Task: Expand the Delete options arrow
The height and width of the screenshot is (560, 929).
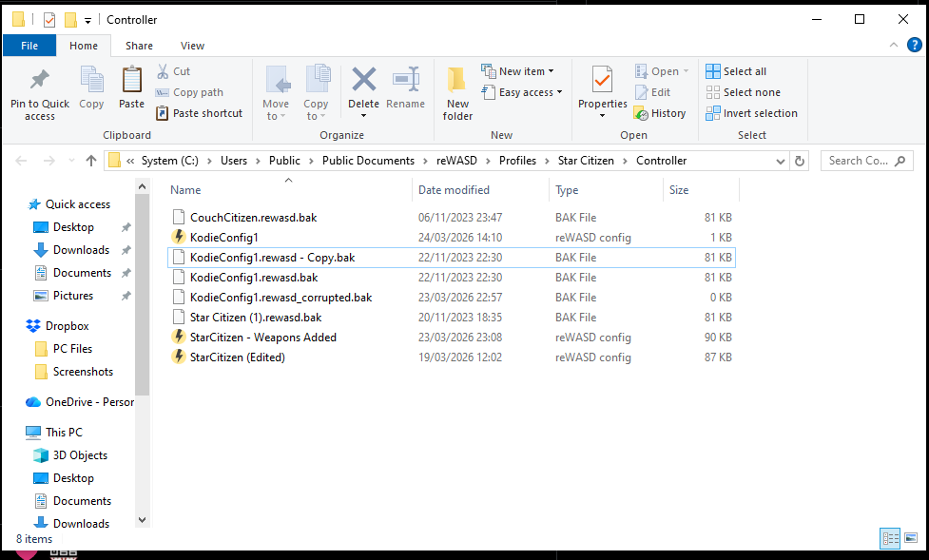Action: tap(364, 116)
